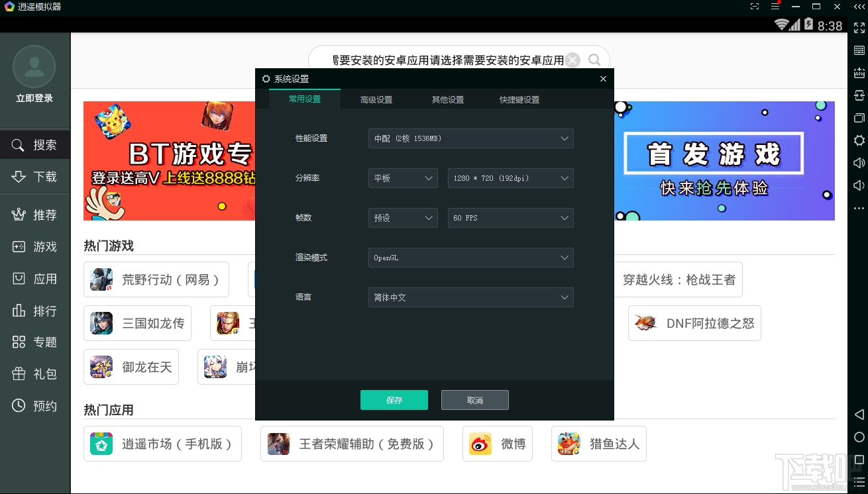Click the 取消 button
The height and width of the screenshot is (494, 868).
(x=475, y=400)
